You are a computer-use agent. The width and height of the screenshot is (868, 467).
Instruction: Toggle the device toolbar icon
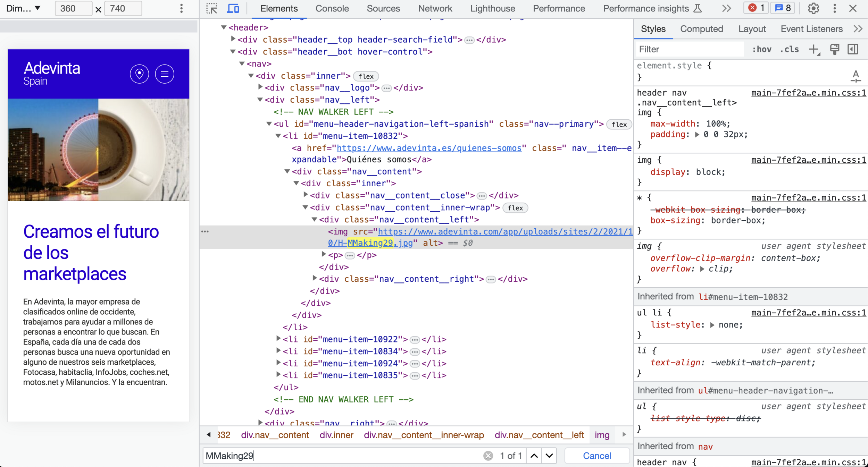click(233, 8)
